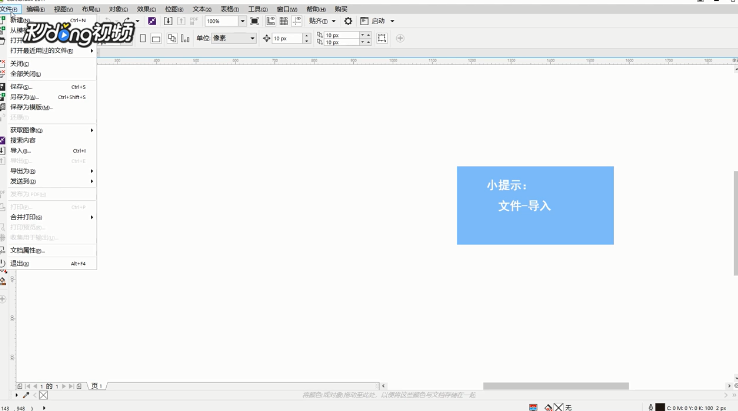Screen dimensions: 738x411
Task: Select landscape page orientation icon
Action: click(x=156, y=38)
